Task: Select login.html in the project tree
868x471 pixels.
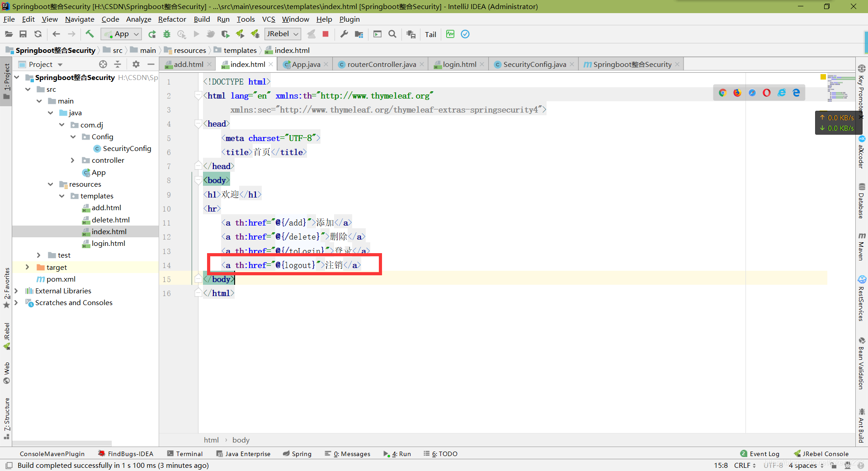Action: click(x=108, y=244)
